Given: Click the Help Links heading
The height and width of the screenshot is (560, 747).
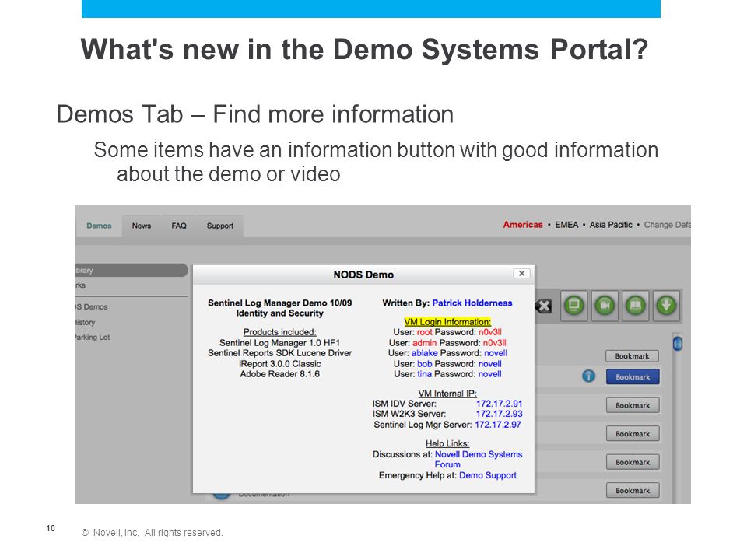Looking at the screenshot, I should tap(447, 443).
